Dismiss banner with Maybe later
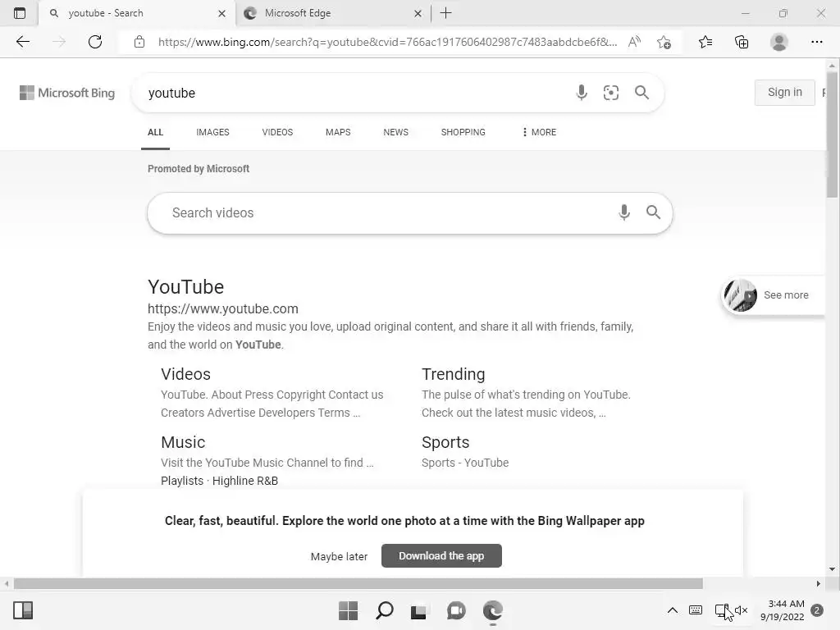Screen dimensions: 840x630 339,557
